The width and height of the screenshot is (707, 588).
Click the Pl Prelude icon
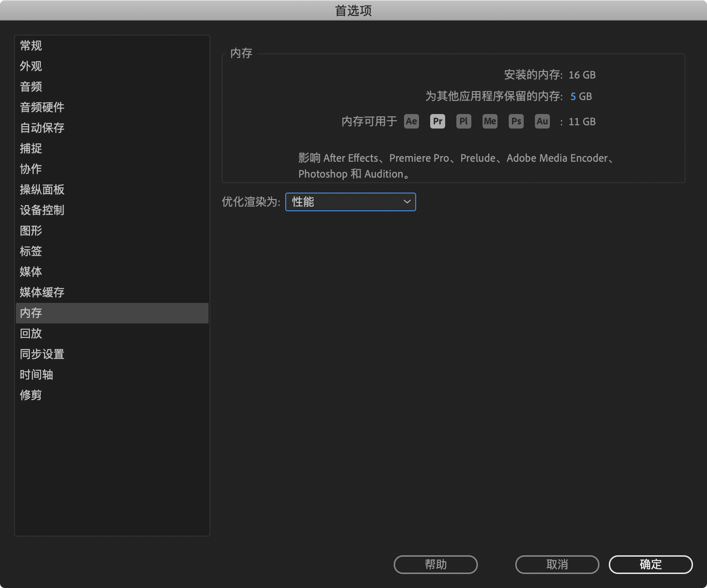[464, 122]
